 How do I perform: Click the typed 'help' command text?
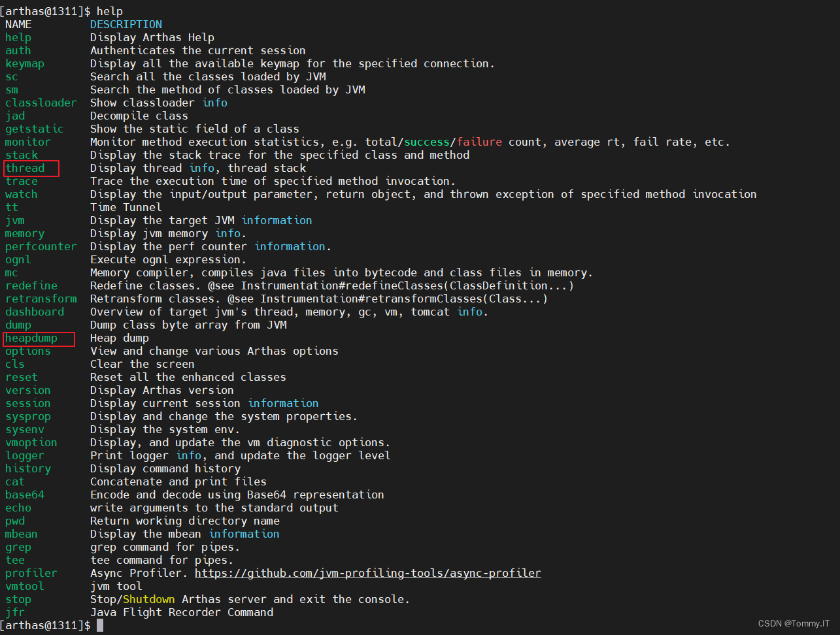pos(109,11)
